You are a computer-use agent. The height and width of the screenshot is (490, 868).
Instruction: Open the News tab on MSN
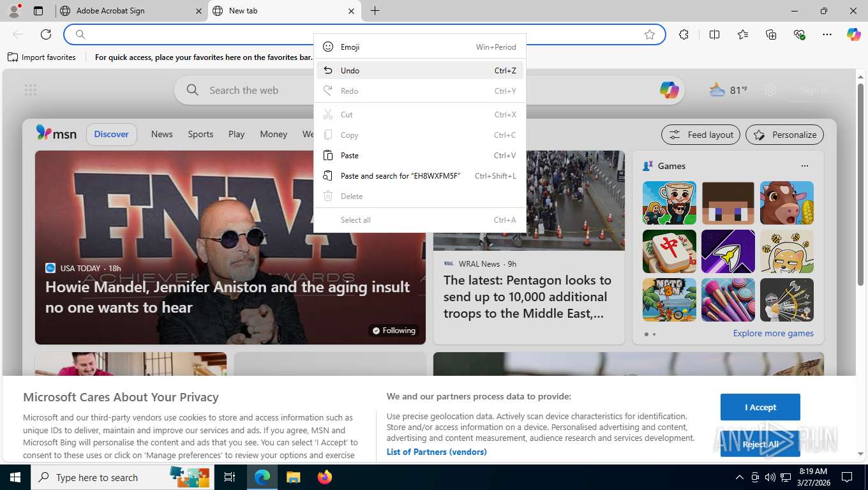tap(162, 134)
